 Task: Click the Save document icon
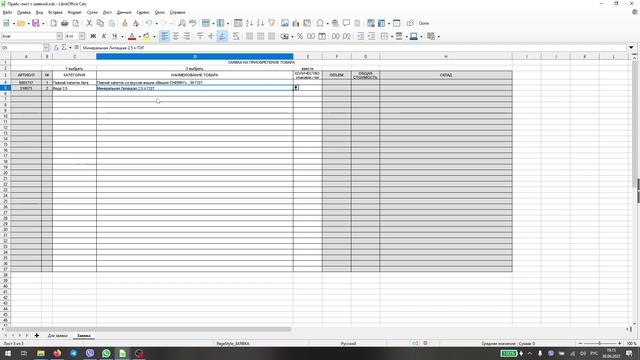click(x=36, y=23)
